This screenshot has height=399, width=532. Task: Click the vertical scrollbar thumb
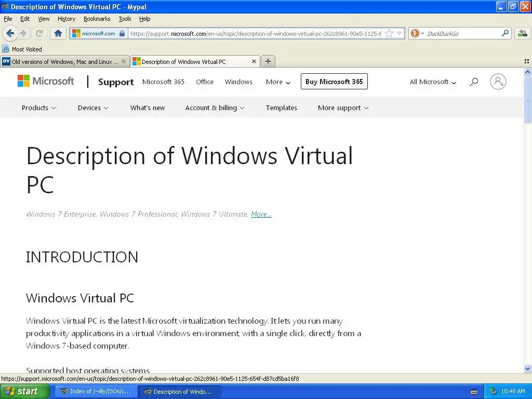pyautogui.click(x=527, y=99)
